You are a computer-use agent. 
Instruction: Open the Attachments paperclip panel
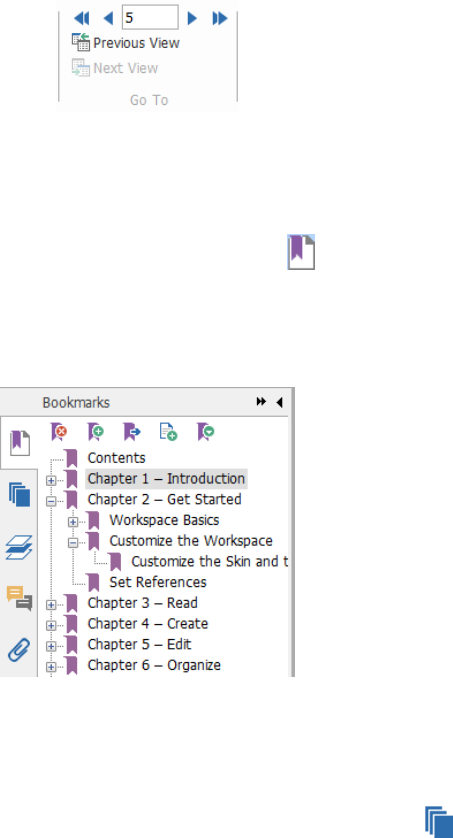19,649
